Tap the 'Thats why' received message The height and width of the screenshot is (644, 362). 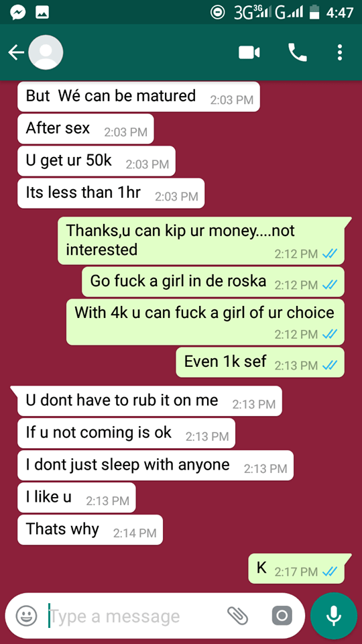(90, 530)
